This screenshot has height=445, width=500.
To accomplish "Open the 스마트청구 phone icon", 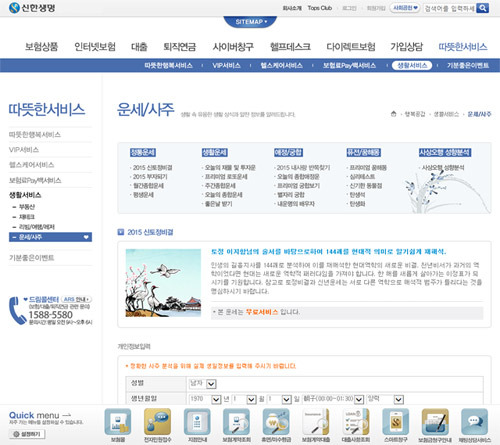I will [x=395, y=422].
